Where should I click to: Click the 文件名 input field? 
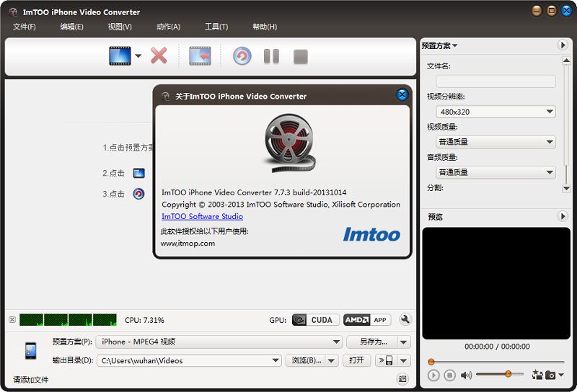[495, 81]
